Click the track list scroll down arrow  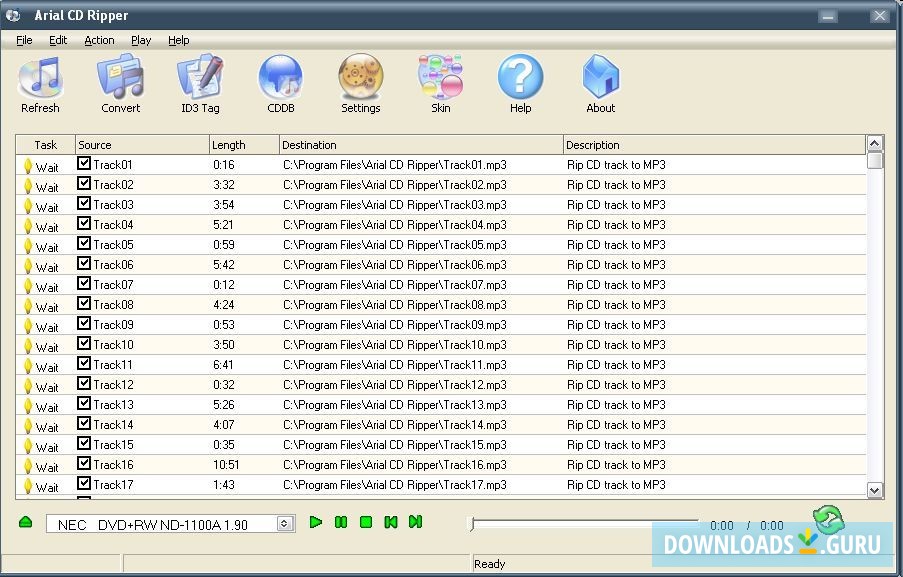875,490
